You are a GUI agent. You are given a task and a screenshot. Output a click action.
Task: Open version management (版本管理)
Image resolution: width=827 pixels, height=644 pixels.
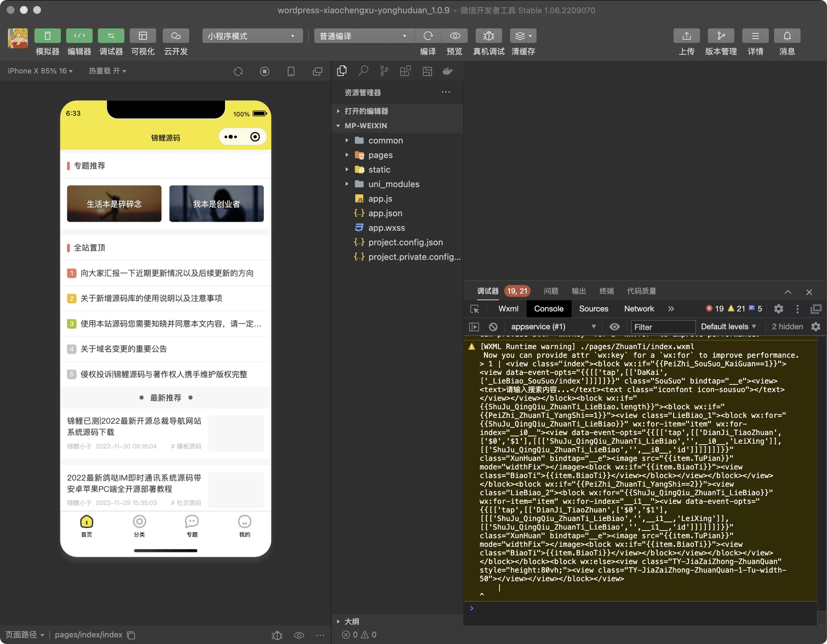coord(721,36)
